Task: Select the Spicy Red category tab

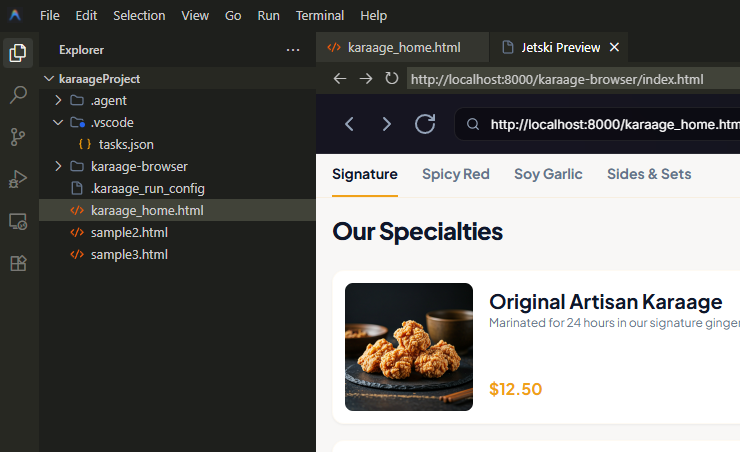Action: (456, 174)
